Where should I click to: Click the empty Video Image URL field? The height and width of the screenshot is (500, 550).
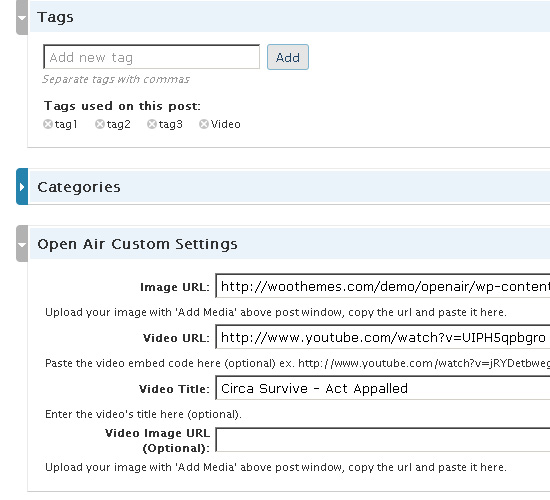pyautogui.click(x=383, y=439)
